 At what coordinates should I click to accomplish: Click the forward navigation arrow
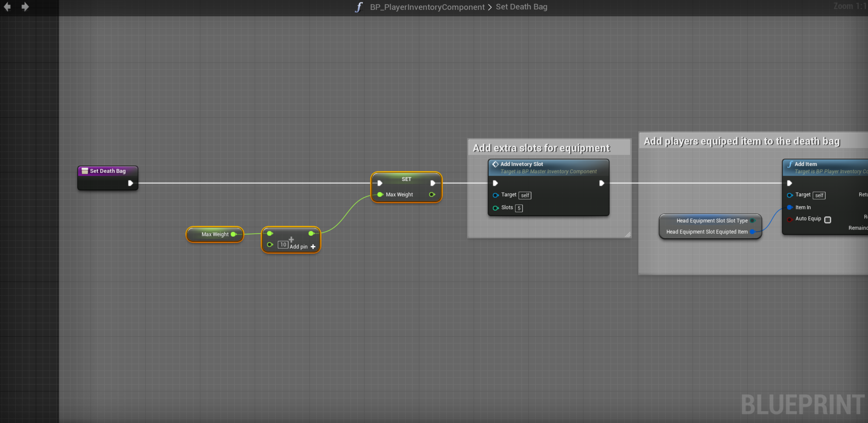pyautogui.click(x=25, y=7)
